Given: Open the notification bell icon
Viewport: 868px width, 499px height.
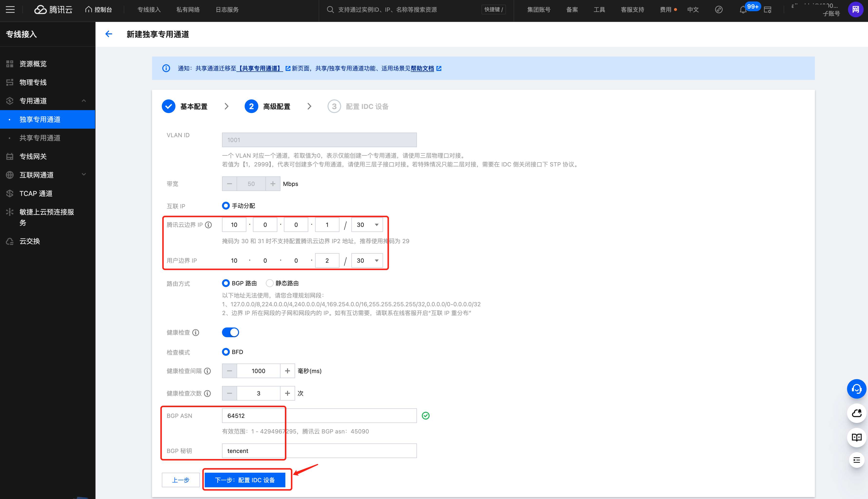Looking at the screenshot, I should coord(743,10).
